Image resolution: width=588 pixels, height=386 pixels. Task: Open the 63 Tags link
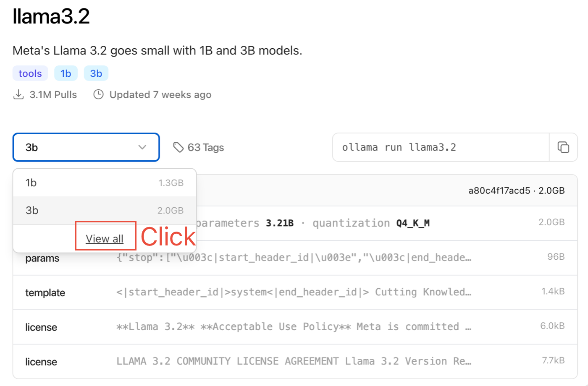click(x=199, y=147)
